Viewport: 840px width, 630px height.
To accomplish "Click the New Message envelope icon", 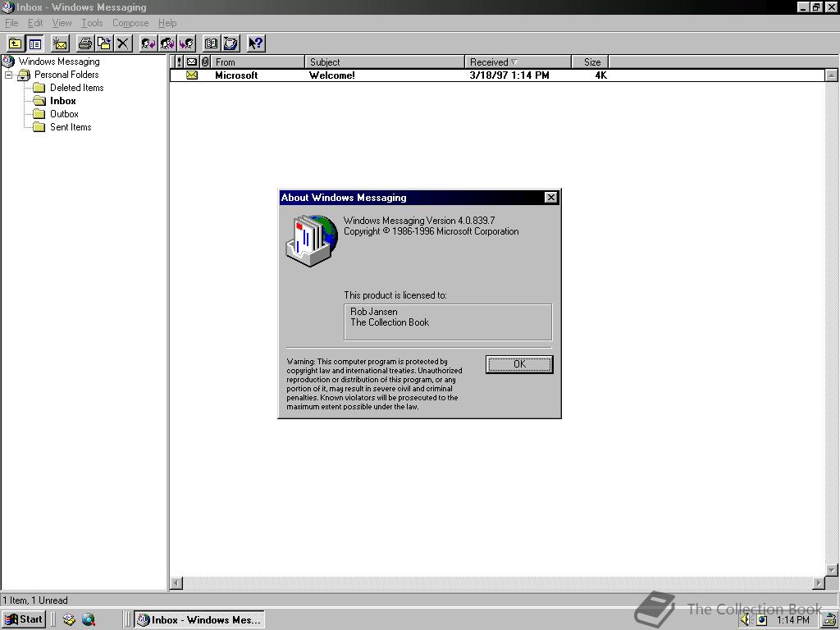I will click(x=60, y=43).
